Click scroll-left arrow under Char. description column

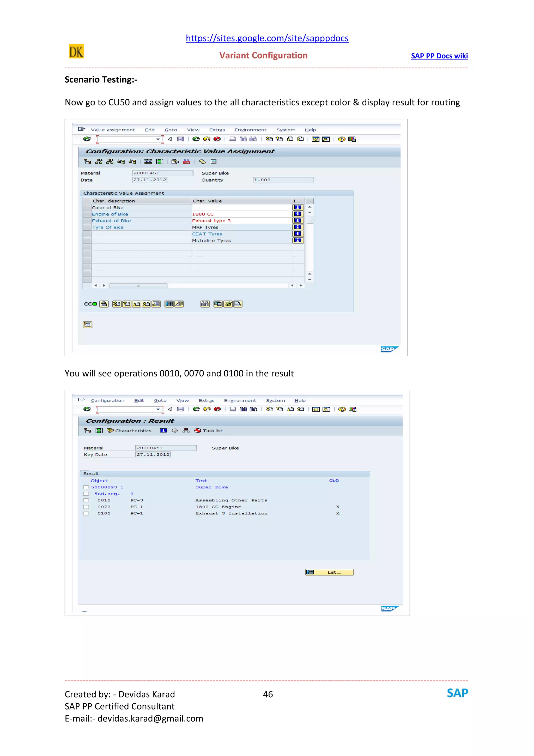coord(95,286)
